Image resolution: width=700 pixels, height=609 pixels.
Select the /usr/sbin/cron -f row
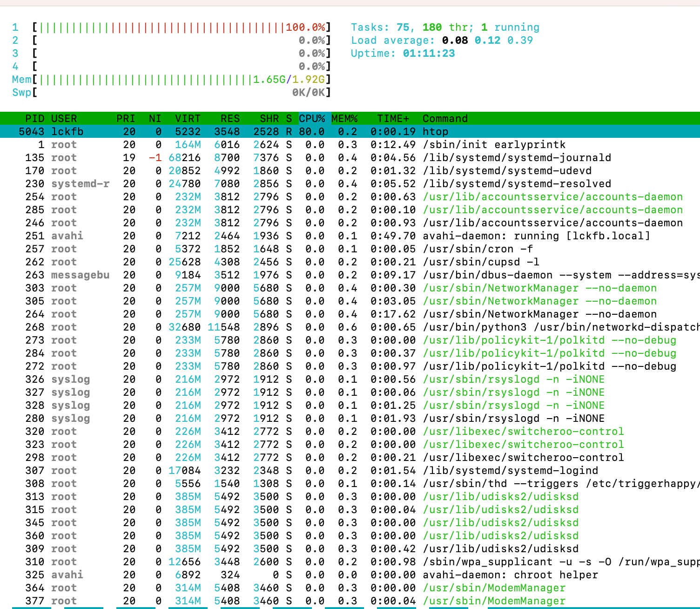click(350, 249)
